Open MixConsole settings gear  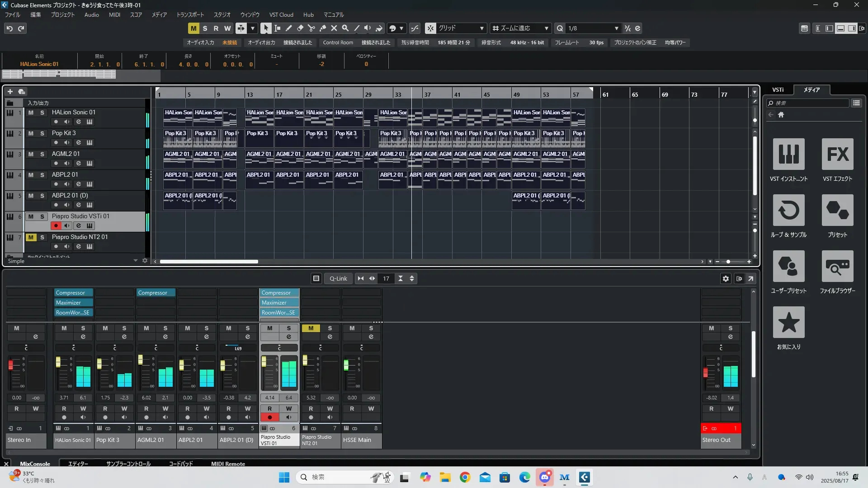(x=726, y=279)
